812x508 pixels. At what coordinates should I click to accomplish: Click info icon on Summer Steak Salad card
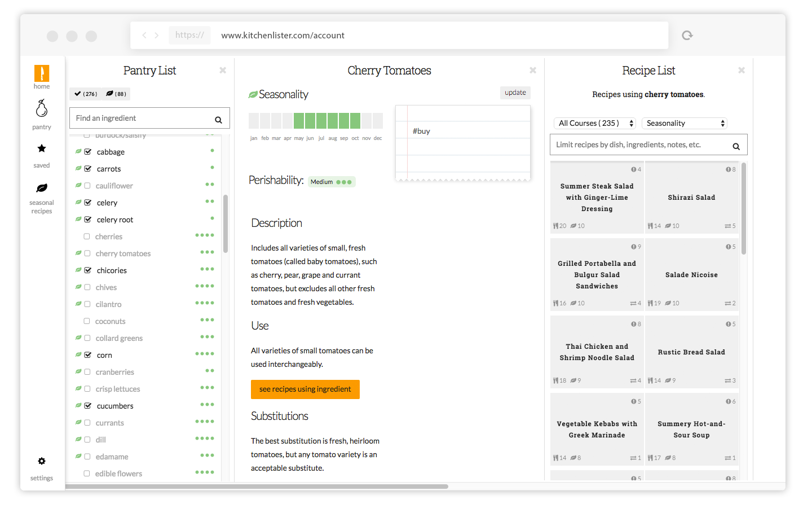[633, 169]
